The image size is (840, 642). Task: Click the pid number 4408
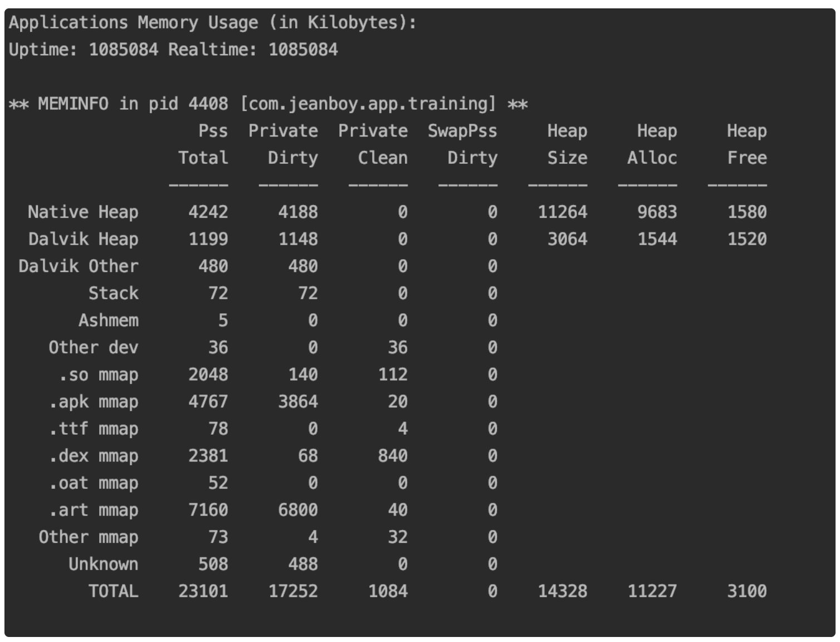point(208,104)
